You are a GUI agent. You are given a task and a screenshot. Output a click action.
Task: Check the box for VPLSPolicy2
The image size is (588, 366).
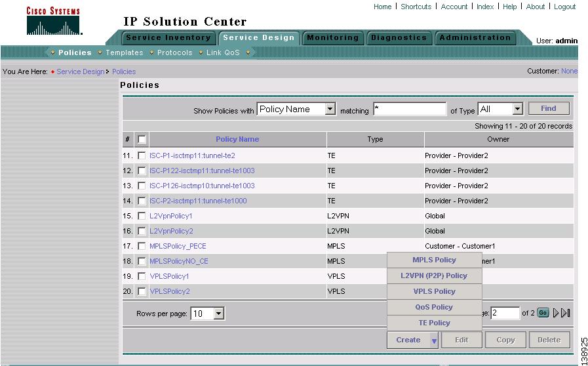(x=142, y=291)
